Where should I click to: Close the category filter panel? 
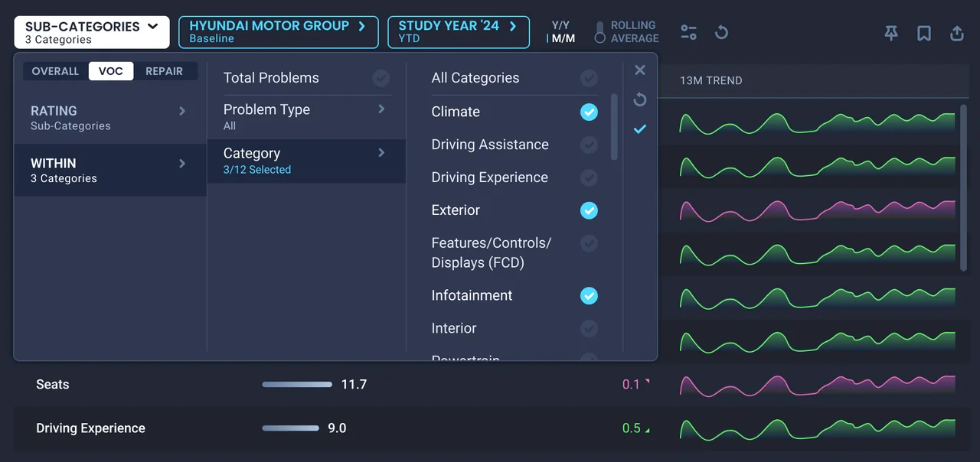click(640, 70)
